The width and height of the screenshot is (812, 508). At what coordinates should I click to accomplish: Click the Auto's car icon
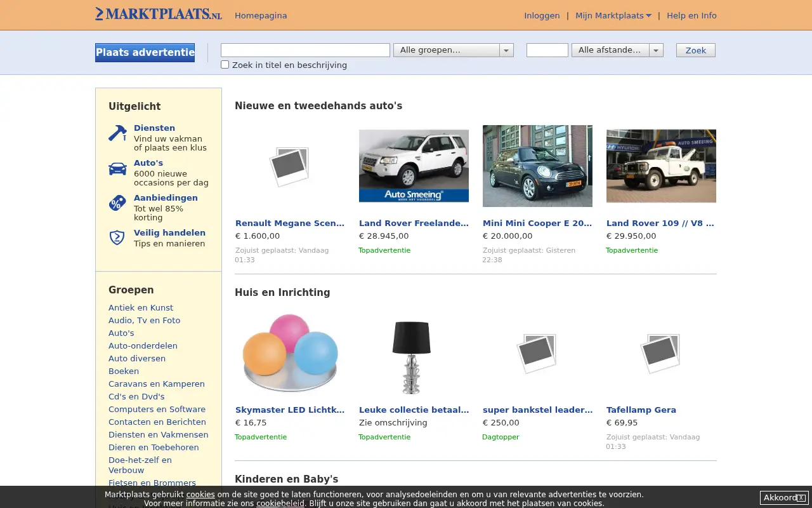117,168
